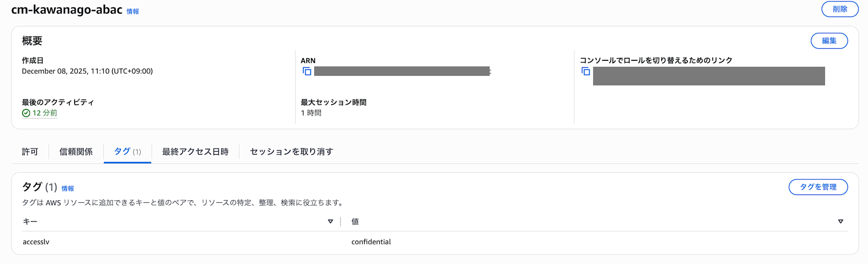Screen dimensions: 868x264
Task: Click the redacted console role-switch link
Action: 708,76
